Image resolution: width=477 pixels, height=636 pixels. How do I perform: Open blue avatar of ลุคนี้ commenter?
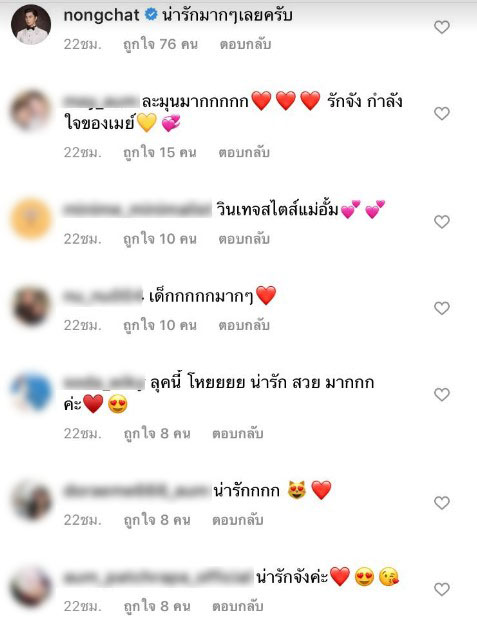31,391
